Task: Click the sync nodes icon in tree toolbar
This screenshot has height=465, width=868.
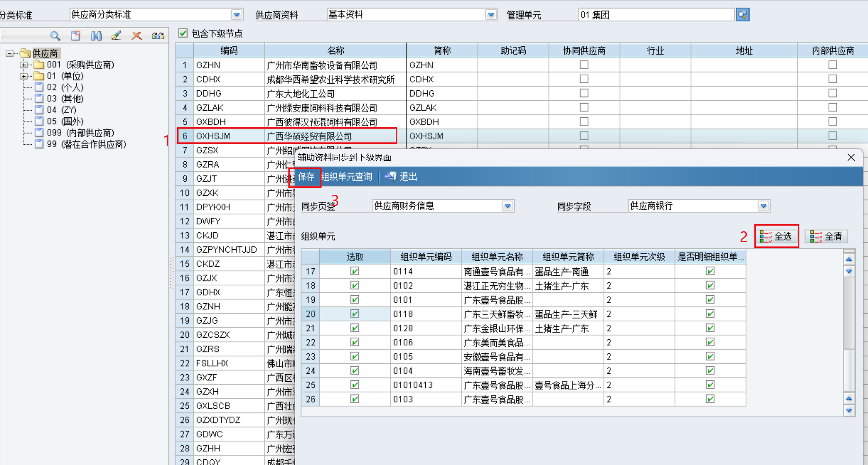Action: pos(158,35)
